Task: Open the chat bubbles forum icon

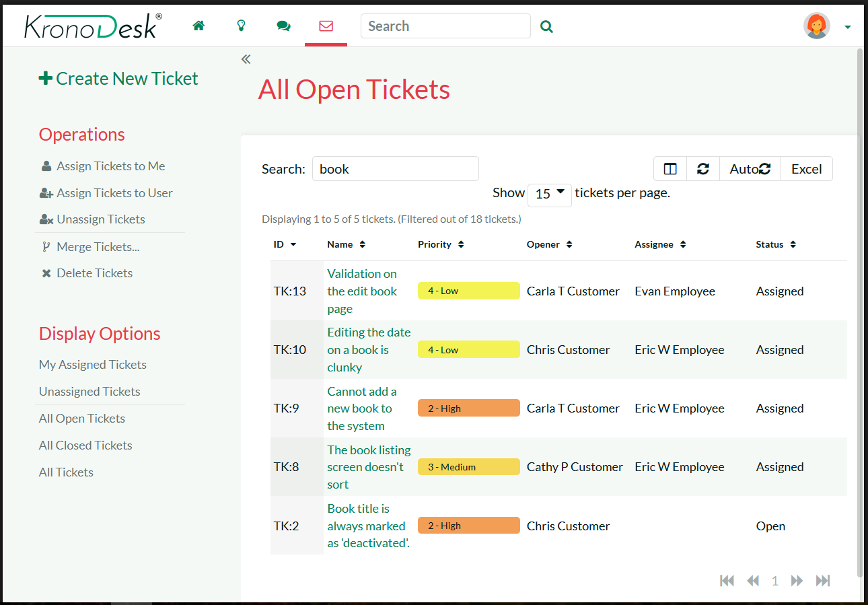Action: point(283,26)
